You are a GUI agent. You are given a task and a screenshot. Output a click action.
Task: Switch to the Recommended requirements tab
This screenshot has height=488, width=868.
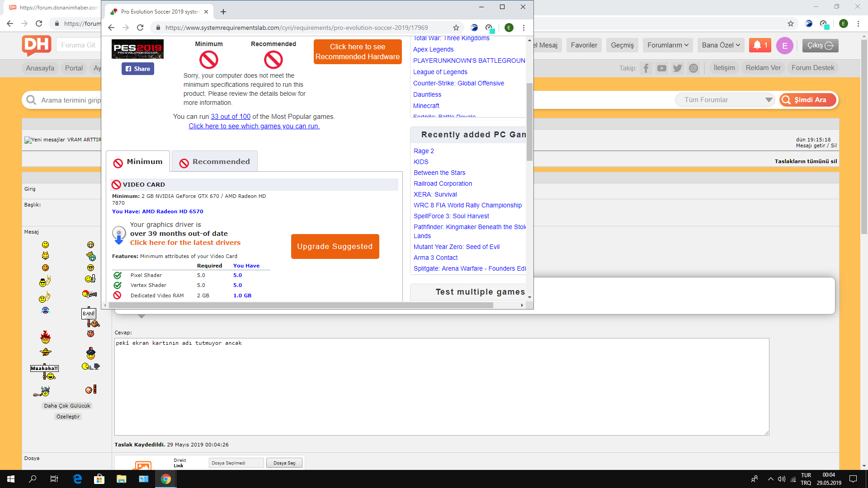pyautogui.click(x=215, y=162)
